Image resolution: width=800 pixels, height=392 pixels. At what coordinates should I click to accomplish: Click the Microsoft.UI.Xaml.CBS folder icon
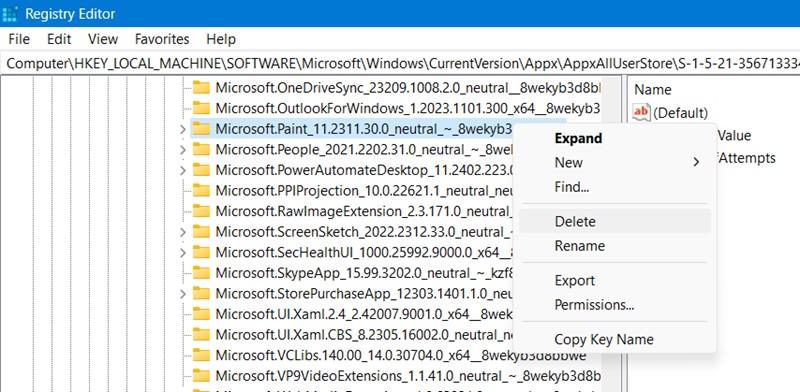pos(202,334)
